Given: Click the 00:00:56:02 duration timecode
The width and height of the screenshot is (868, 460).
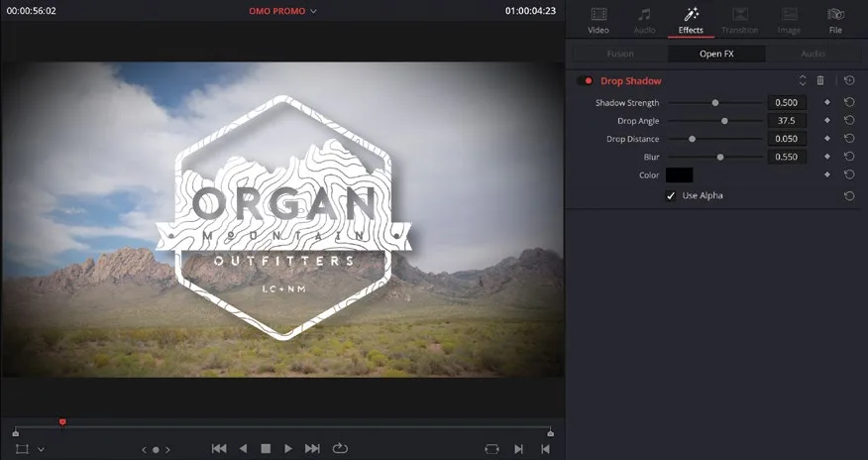Looking at the screenshot, I should point(31,11).
